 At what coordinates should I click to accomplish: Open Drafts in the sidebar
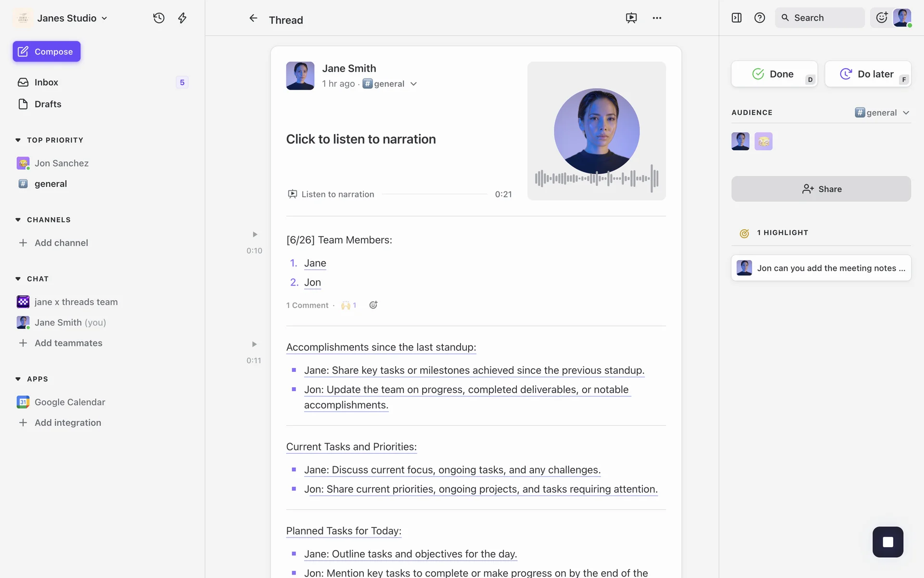pos(48,104)
